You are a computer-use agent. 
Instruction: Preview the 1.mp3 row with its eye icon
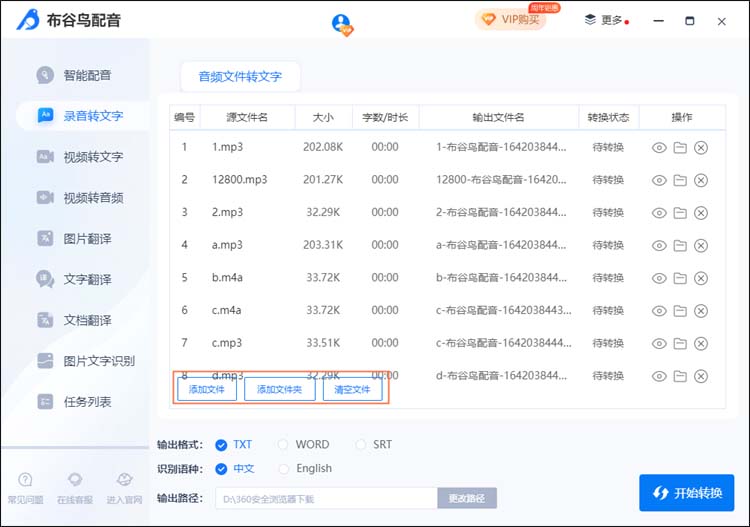click(x=659, y=148)
